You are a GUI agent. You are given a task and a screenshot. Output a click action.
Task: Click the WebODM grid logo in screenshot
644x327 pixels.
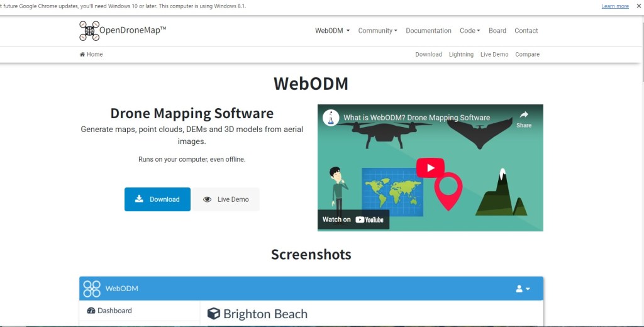pos(92,289)
